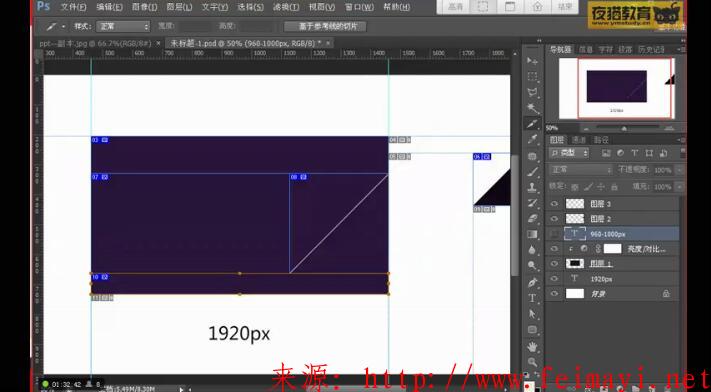Select the Horizontal Type tool
Image resolution: width=711 pixels, height=392 pixels.
(532, 298)
